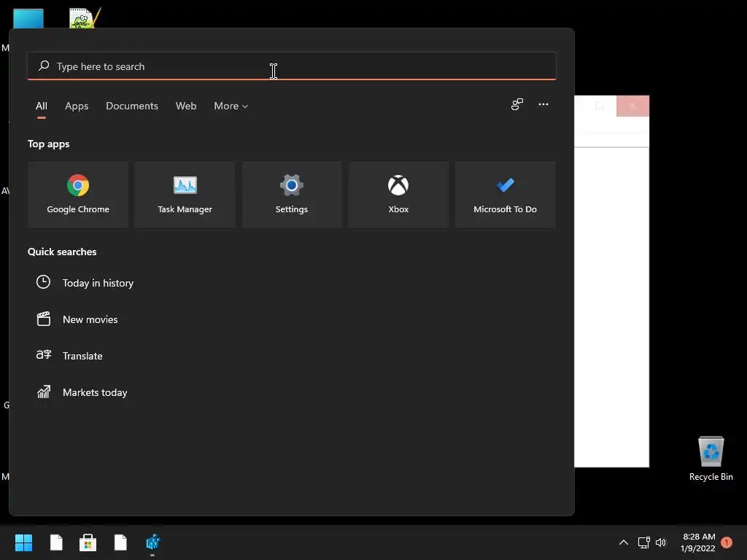Open search feedback/account icon in search panel
This screenshot has height=560, width=747.
(x=517, y=104)
